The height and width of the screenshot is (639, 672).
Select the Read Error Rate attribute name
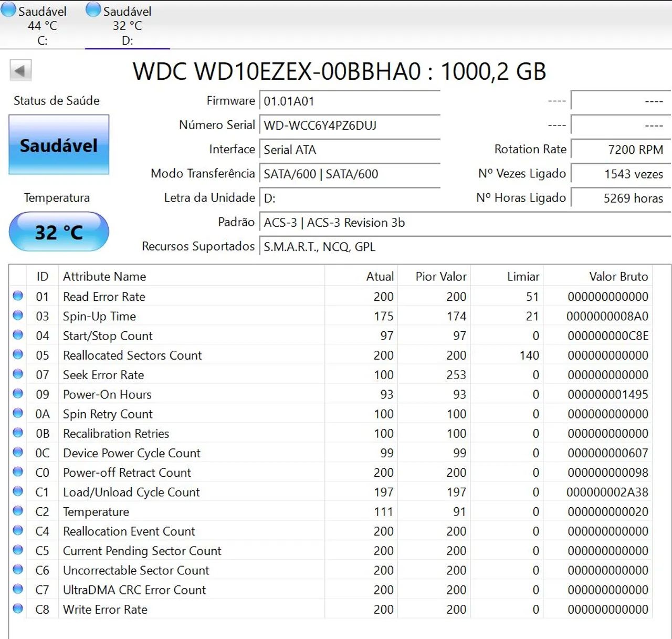[104, 297]
